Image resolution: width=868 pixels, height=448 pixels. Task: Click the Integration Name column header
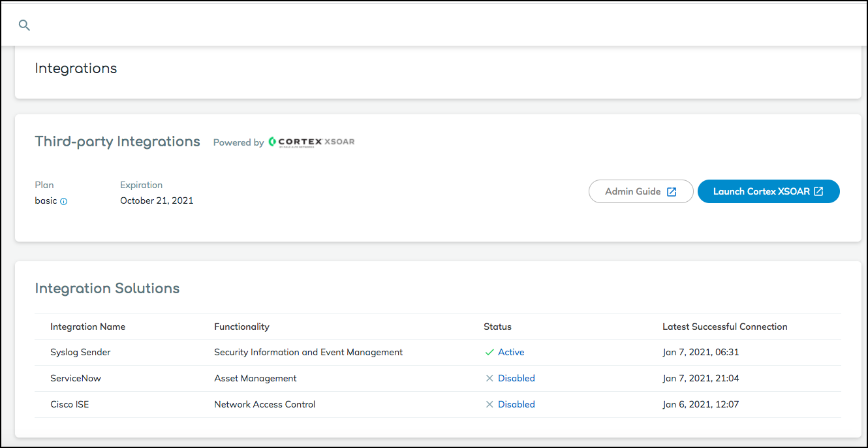(87, 327)
